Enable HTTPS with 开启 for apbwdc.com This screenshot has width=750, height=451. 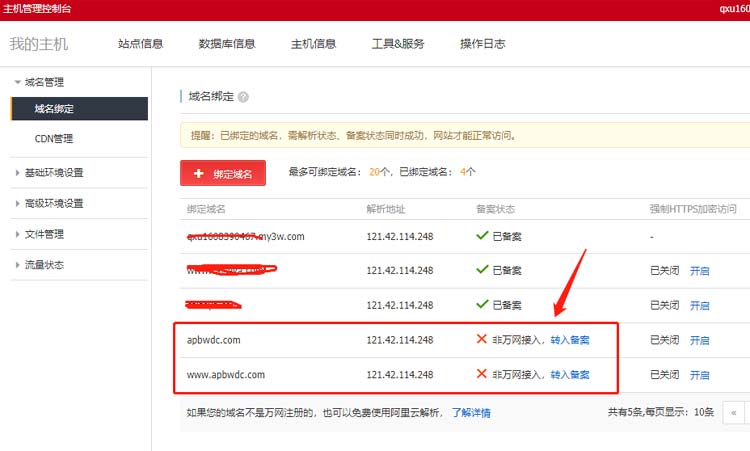coord(699,340)
